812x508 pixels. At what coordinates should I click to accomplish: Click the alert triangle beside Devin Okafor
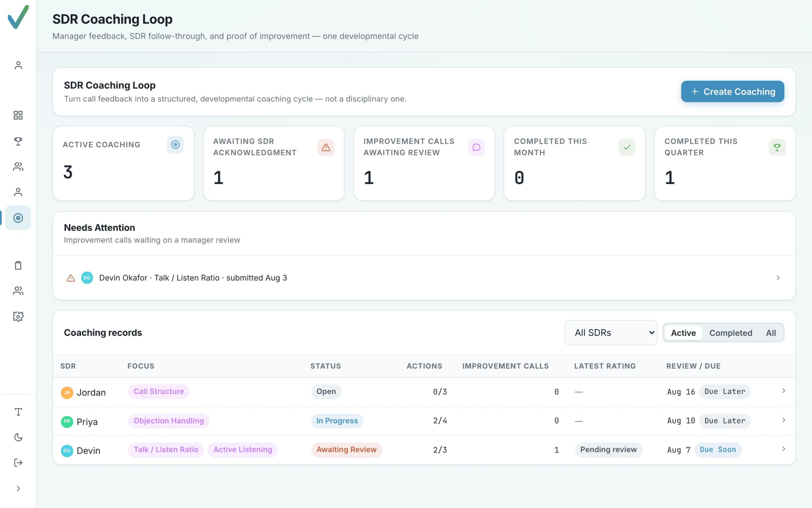coord(70,278)
